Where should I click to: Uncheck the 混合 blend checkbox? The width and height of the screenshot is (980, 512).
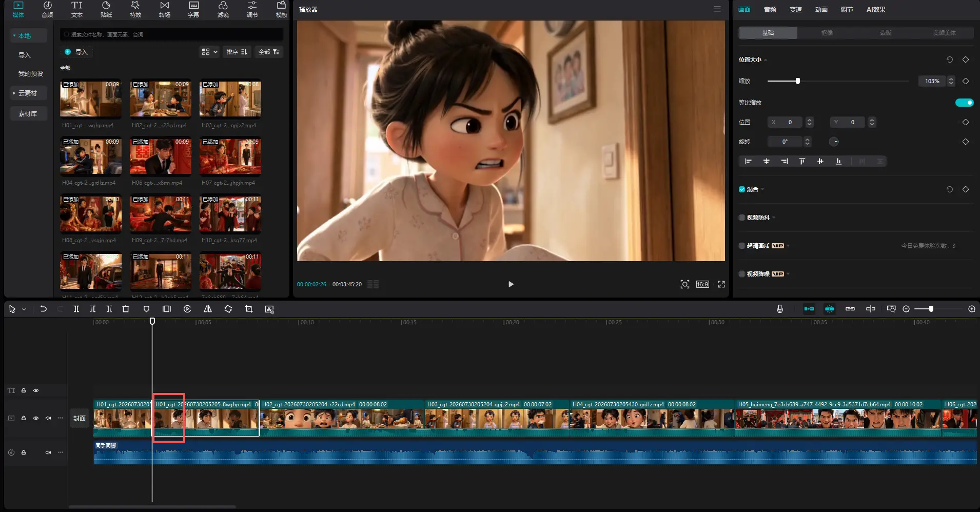click(x=742, y=189)
